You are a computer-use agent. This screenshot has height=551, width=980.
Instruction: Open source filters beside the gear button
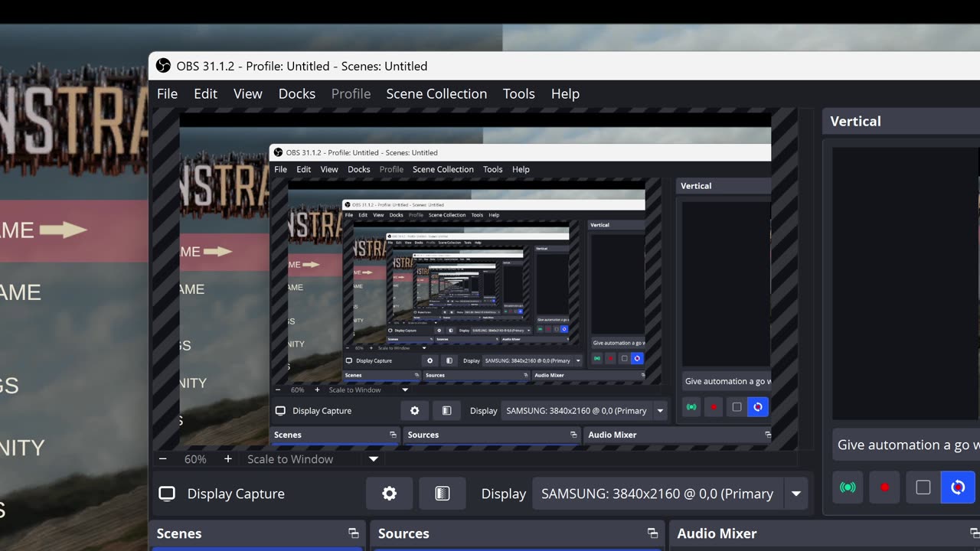coord(443,494)
